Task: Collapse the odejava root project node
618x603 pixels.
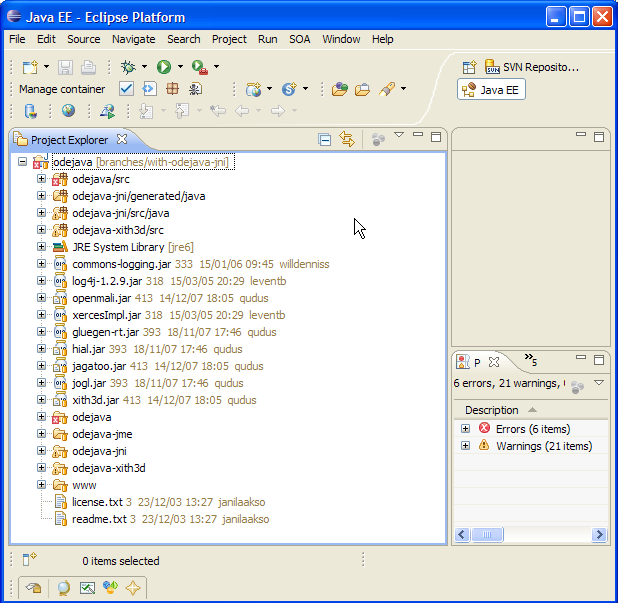Action: (x=22, y=162)
